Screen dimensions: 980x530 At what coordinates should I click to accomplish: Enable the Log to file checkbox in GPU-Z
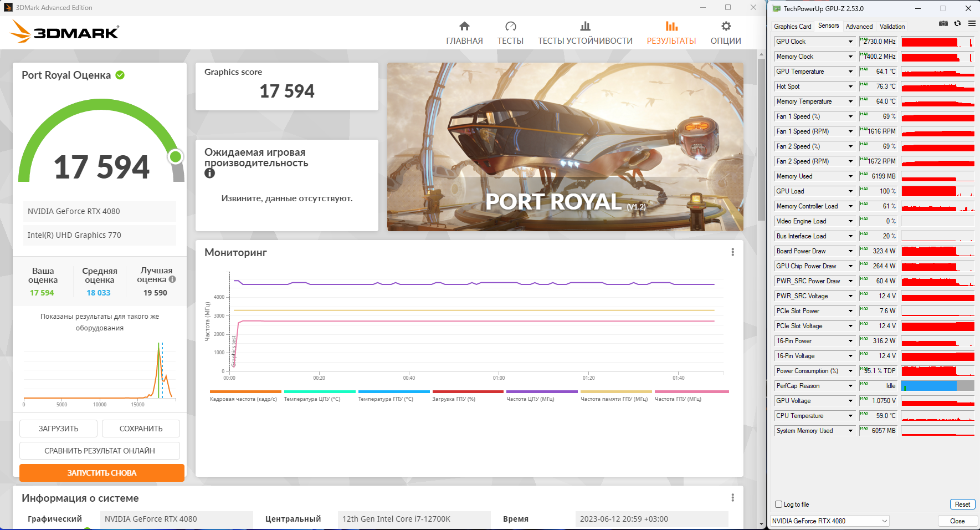pyautogui.click(x=778, y=504)
